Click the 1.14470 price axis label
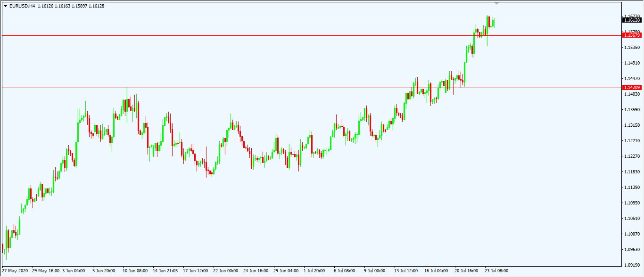Screen dimensions: 644x277 point(632,79)
